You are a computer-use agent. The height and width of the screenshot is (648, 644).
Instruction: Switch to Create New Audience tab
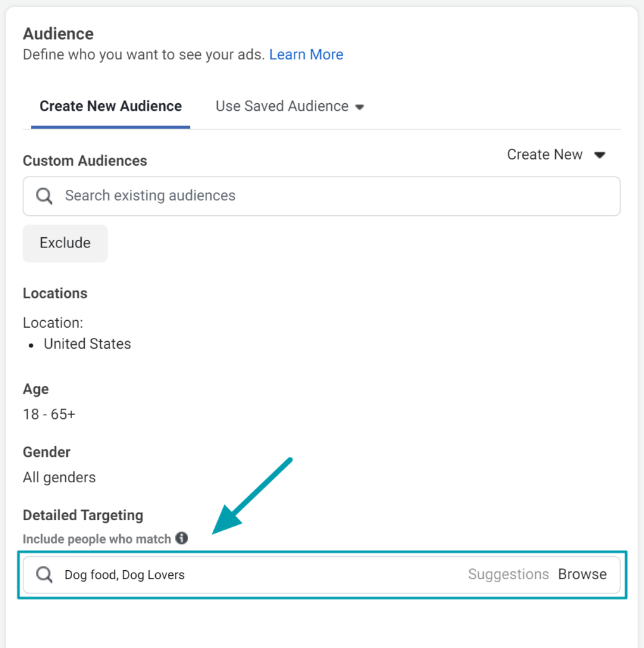click(110, 106)
